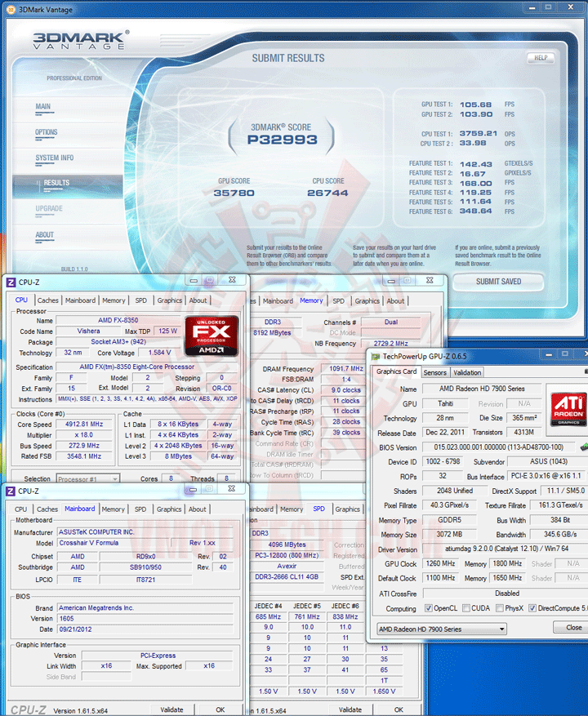Click the GPU score value 35780

pyautogui.click(x=234, y=193)
